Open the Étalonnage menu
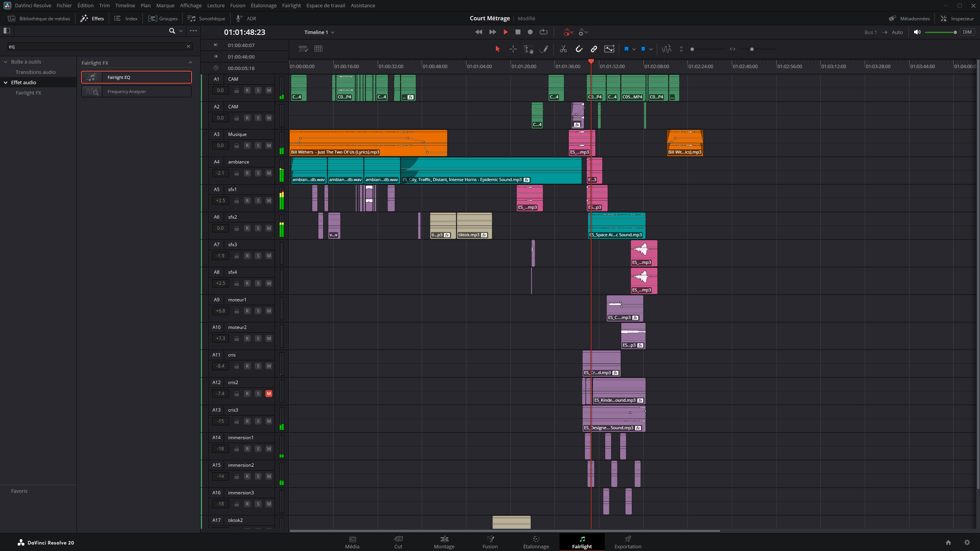980x551 pixels. [x=263, y=5]
